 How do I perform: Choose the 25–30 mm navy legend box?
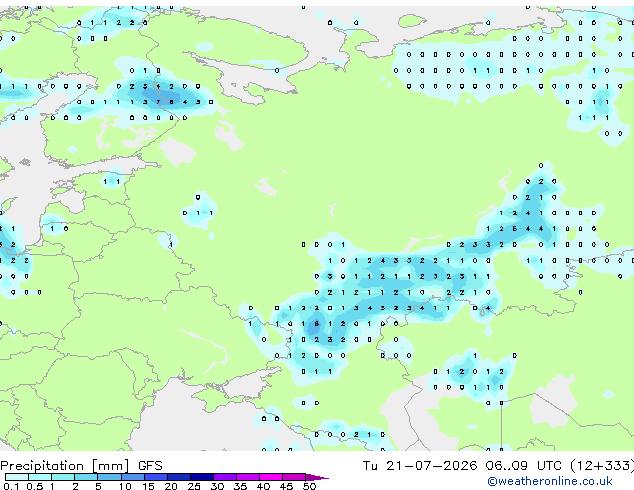pyautogui.click(x=202, y=477)
